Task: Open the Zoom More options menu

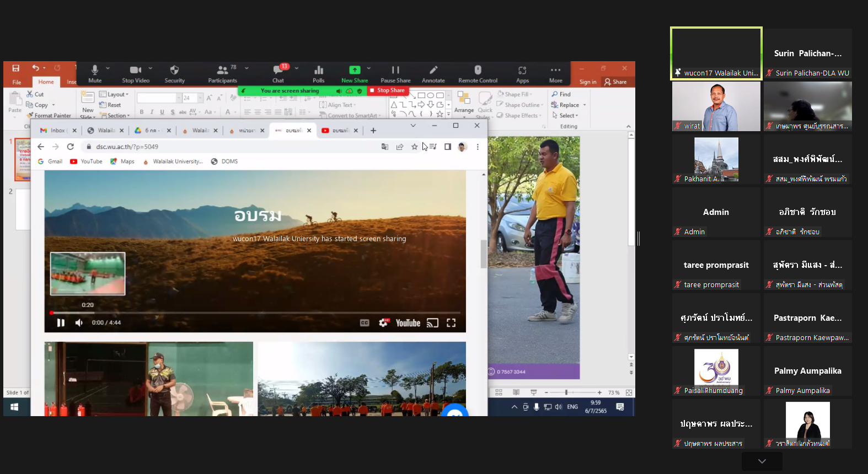Action: point(555,73)
